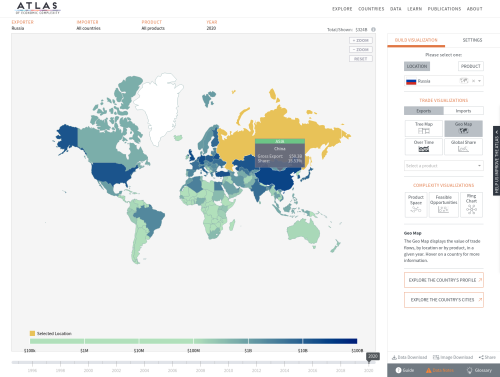The height and width of the screenshot is (377, 500).
Task: Click the map icon in the location selector
Action: (x=464, y=81)
